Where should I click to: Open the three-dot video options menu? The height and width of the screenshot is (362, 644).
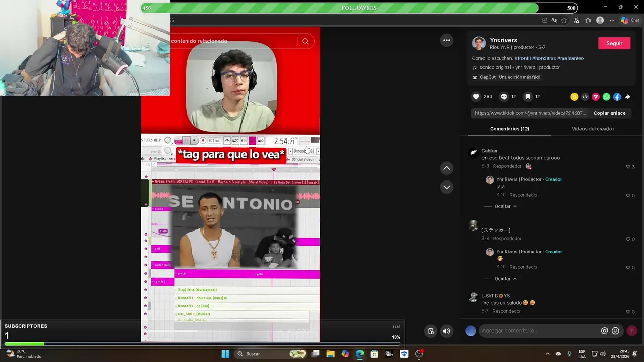(x=446, y=41)
